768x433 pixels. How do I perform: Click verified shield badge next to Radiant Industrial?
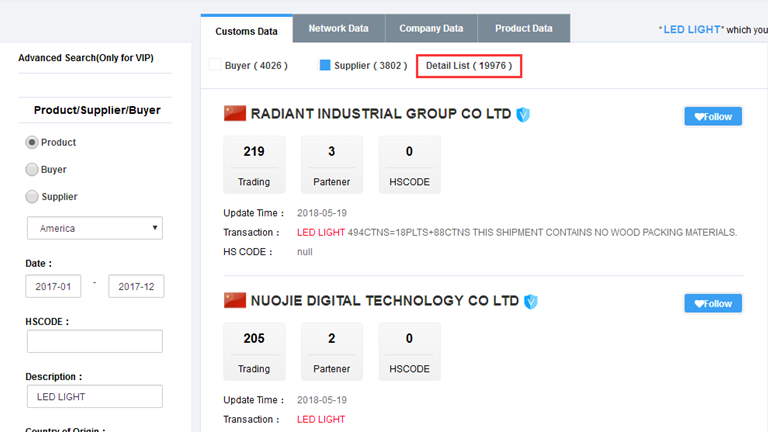pos(522,115)
